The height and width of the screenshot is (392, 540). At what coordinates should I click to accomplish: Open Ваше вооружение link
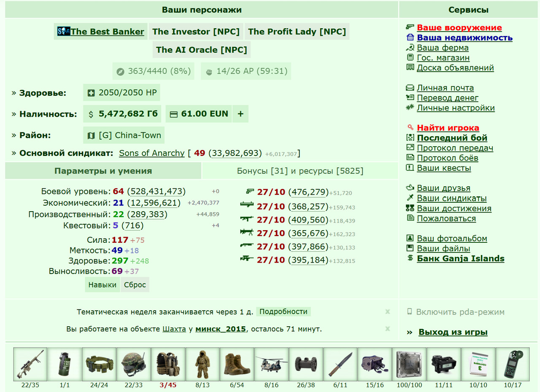[459, 27]
